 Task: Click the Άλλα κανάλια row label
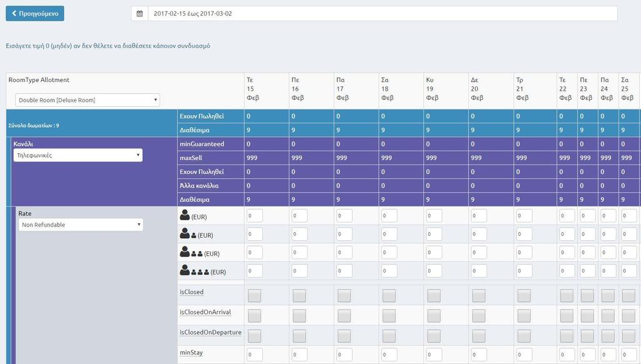point(199,186)
